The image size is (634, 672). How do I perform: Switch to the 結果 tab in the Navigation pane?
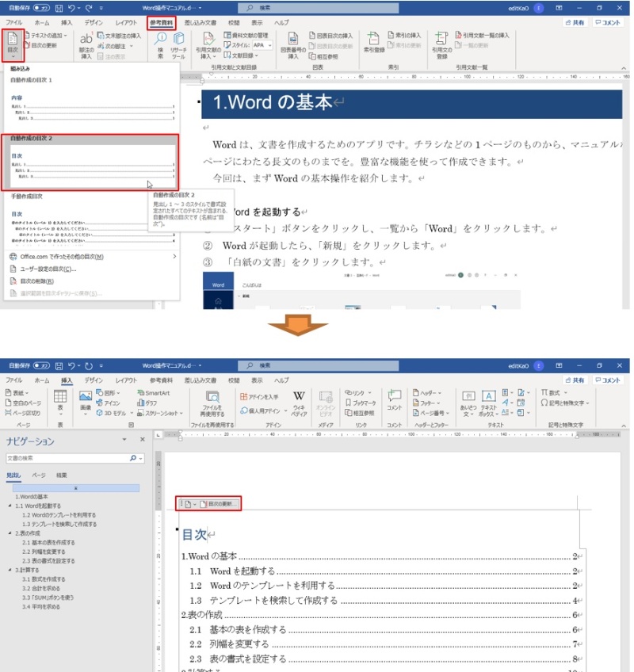pyautogui.click(x=63, y=475)
